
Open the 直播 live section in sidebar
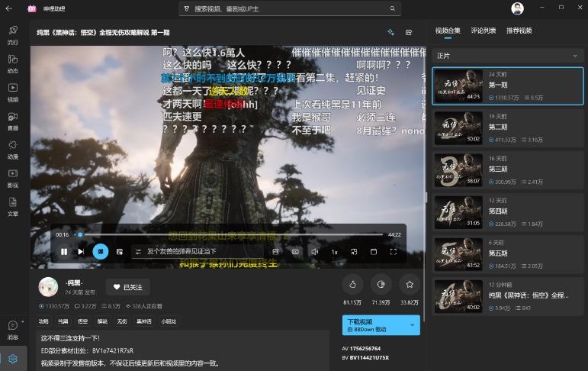tap(13, 121)
